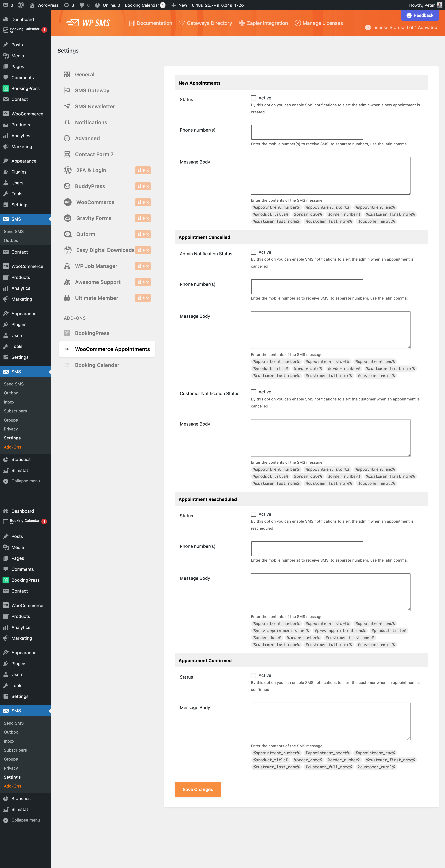This screenshot has width=445, height=868.
Task: Click the Quform icon
Action: (x=68, y=234)
